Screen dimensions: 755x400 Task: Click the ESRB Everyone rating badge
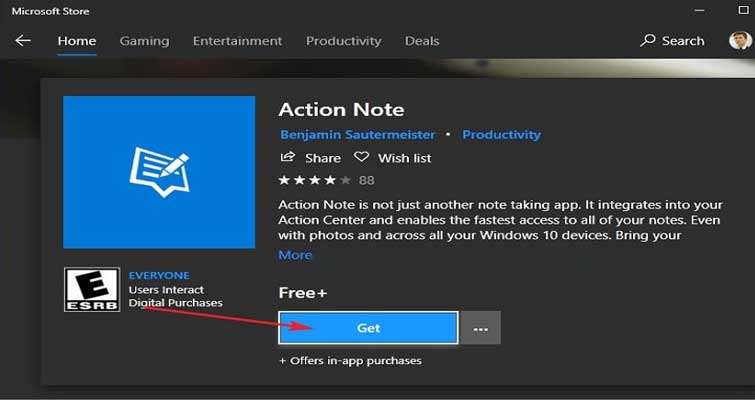[x=91, y=290]
